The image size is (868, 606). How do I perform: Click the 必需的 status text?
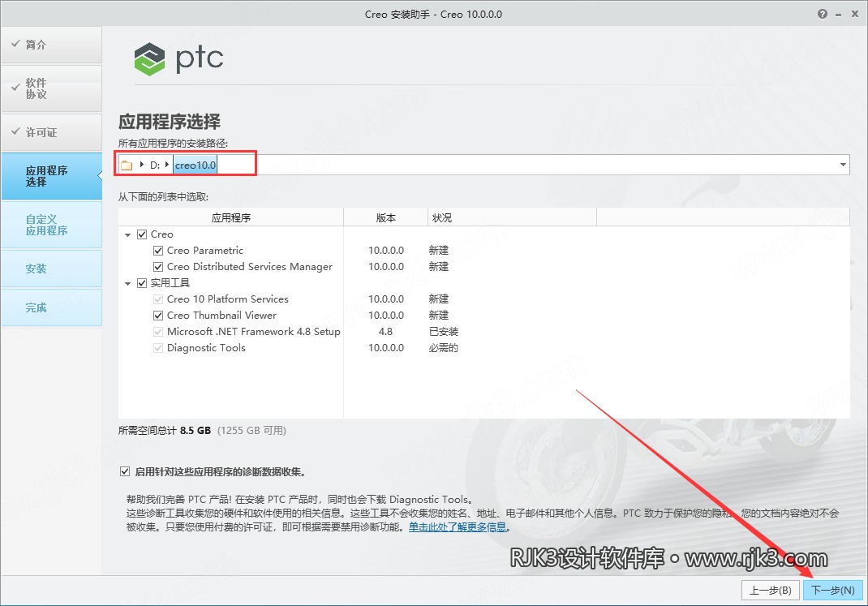coord(444,348)
